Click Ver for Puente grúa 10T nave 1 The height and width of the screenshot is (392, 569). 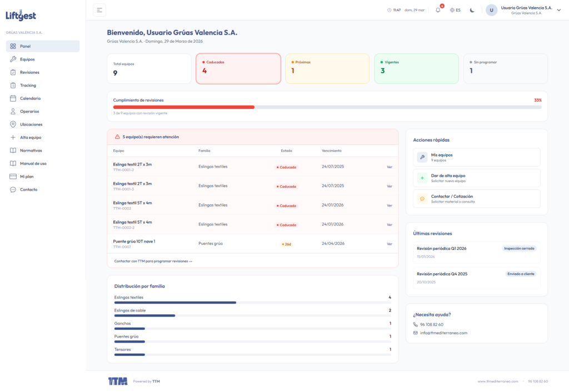coord(390,244)
